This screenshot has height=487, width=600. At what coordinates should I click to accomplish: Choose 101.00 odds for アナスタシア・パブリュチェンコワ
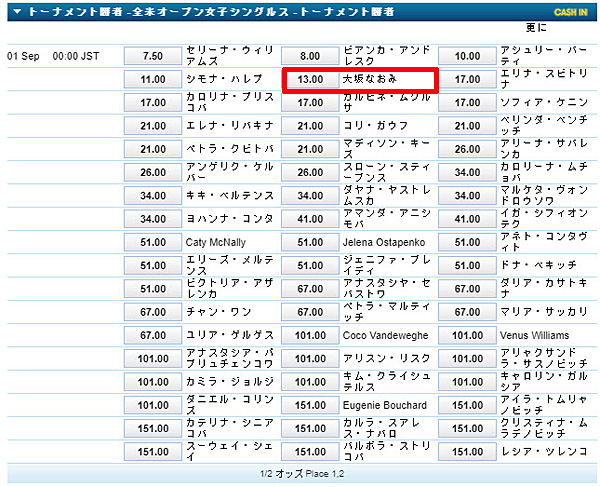point(153,359)
